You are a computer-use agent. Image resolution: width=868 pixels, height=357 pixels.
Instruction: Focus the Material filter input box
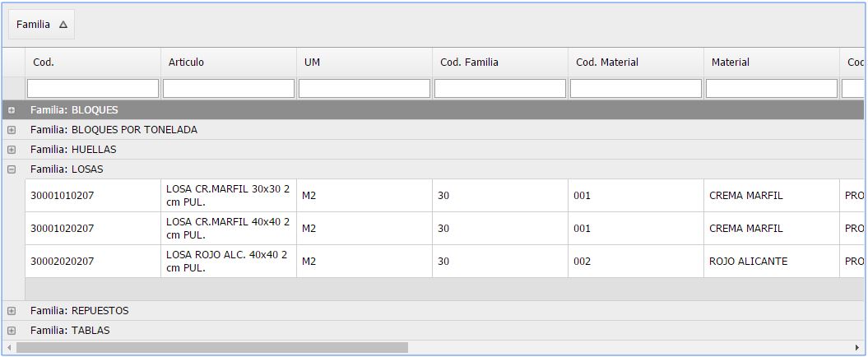[x=772, y=89]
